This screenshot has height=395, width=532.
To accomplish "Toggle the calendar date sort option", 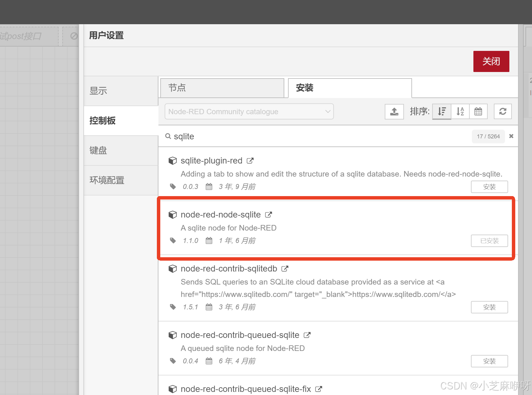I will click(478, 111).
